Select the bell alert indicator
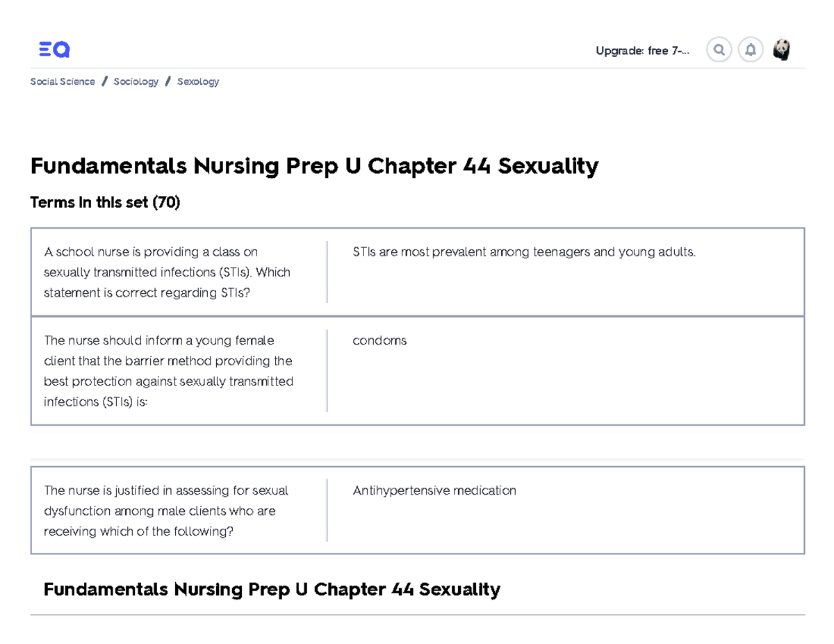Screen dimensions: 834x644 coord(751,49)
